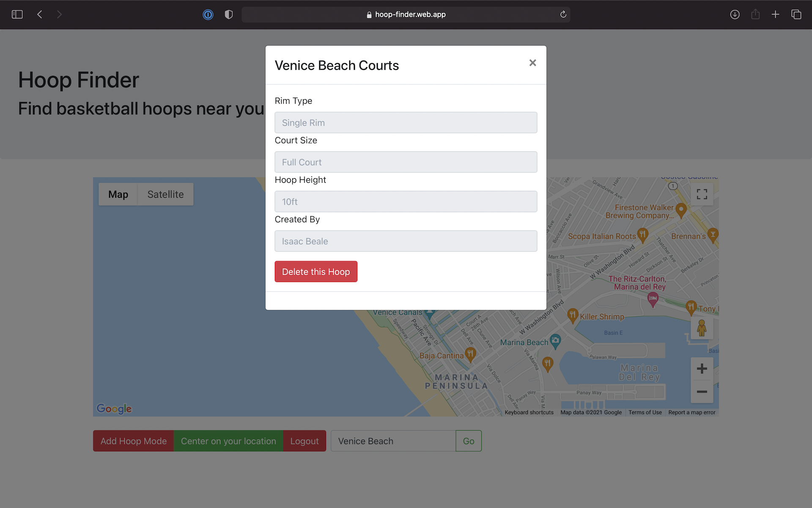This screenshot has width=812, height=508.
Task: Zoom in using the plus icon
Action: point(702,368)
